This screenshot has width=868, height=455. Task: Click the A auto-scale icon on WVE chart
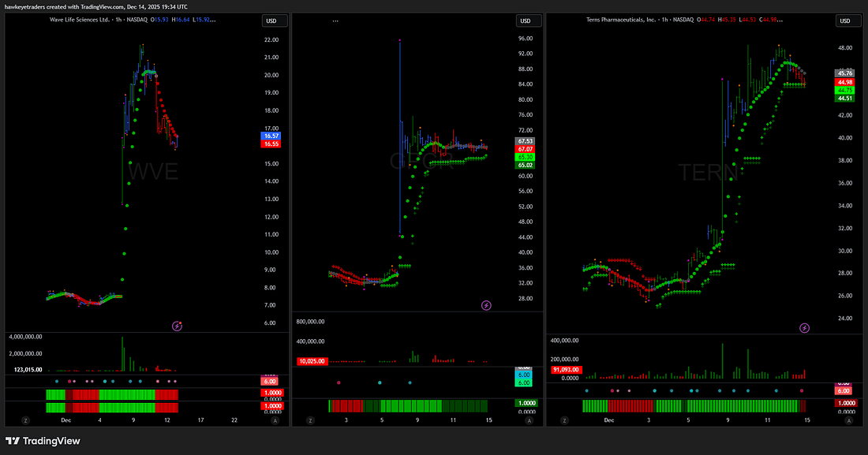(x=275, y=420)
